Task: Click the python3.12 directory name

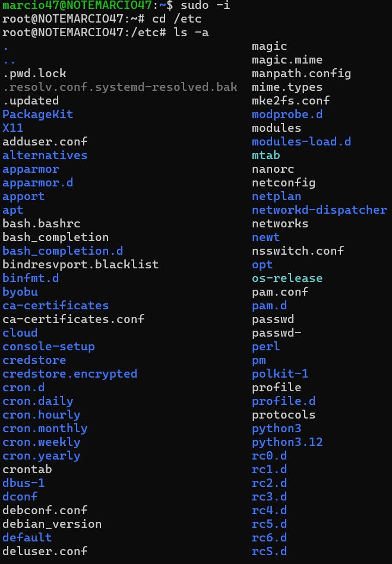Action: click(x=287, y=442)
